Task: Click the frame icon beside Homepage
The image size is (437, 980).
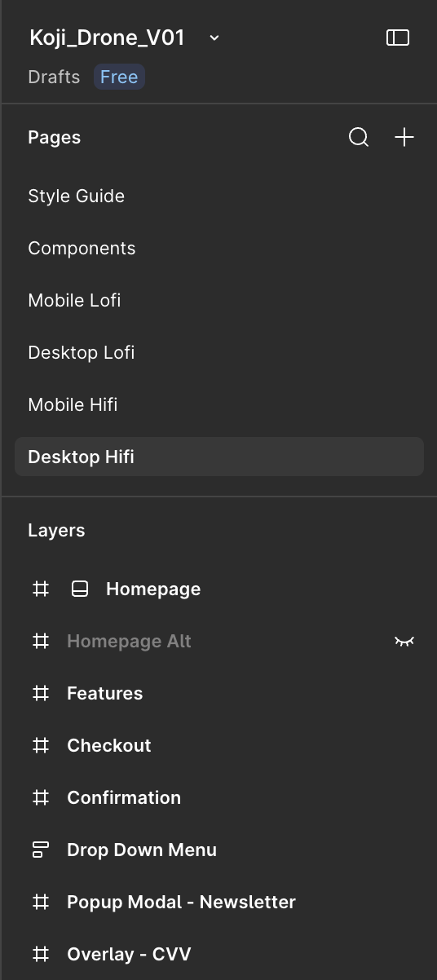Action: 40,589
